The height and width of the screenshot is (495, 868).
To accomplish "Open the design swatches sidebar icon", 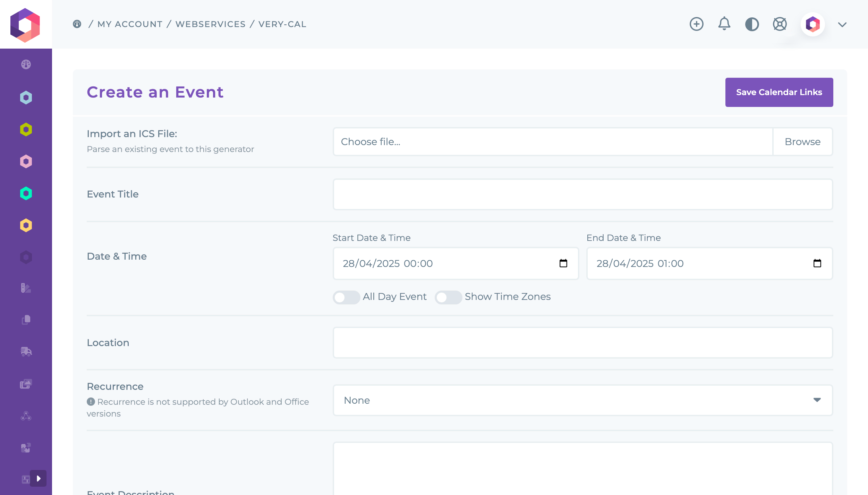I will pyautogui.click(x=26, y=288).
